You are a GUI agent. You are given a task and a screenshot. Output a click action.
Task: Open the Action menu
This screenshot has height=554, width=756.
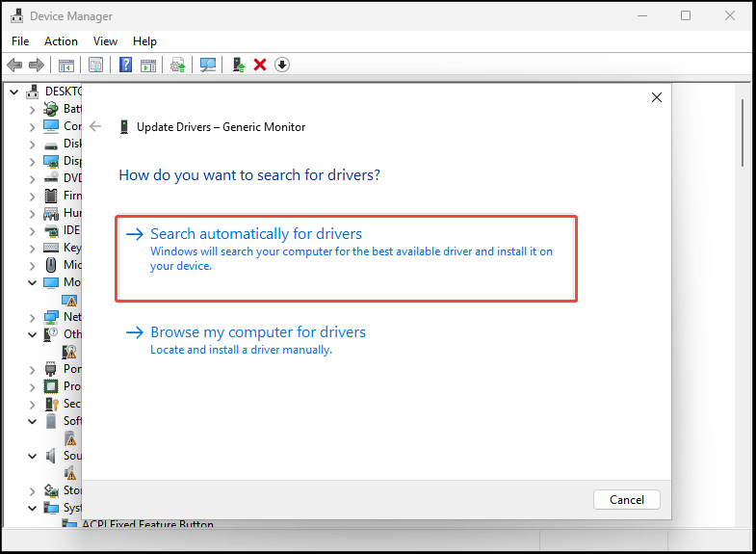(61, 41)
